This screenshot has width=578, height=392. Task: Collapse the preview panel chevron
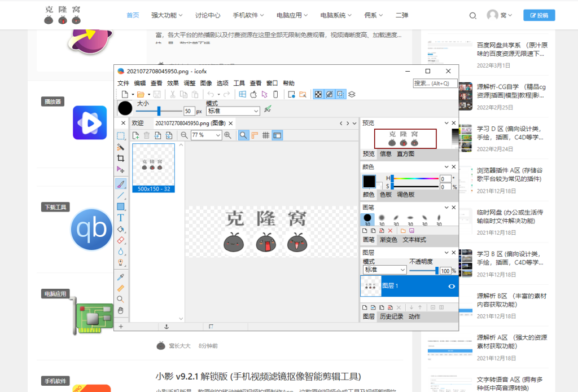click(x=446, y=123)
